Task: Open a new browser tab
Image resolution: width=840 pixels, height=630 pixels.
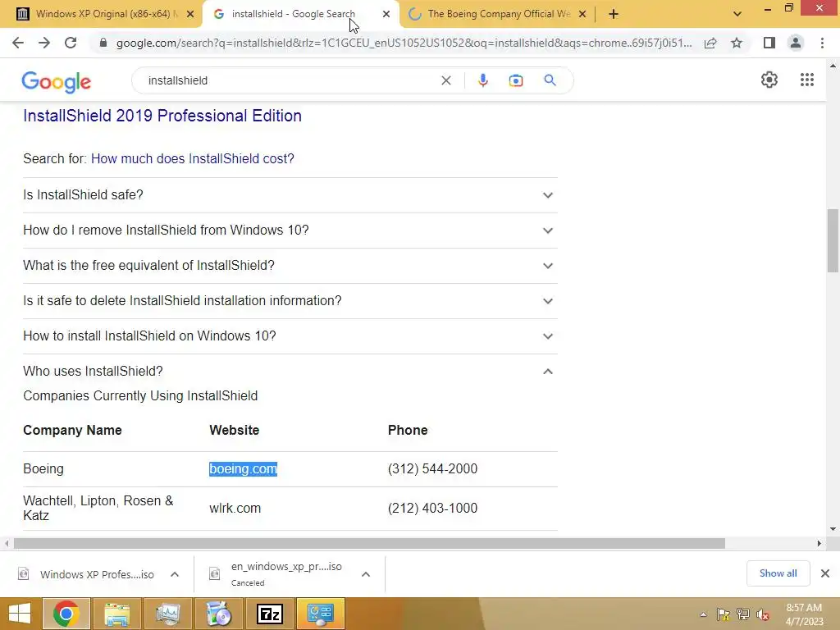Action: point(614,14)
